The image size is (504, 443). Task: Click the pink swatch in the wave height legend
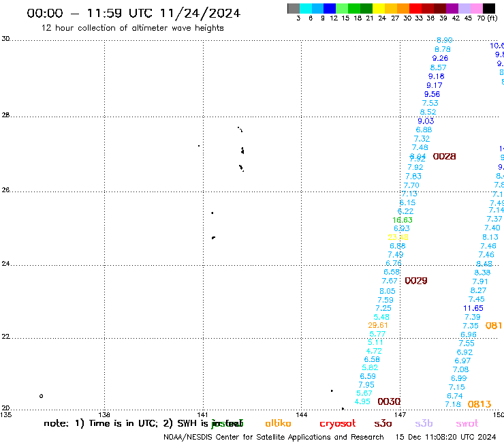pos(476,8)
